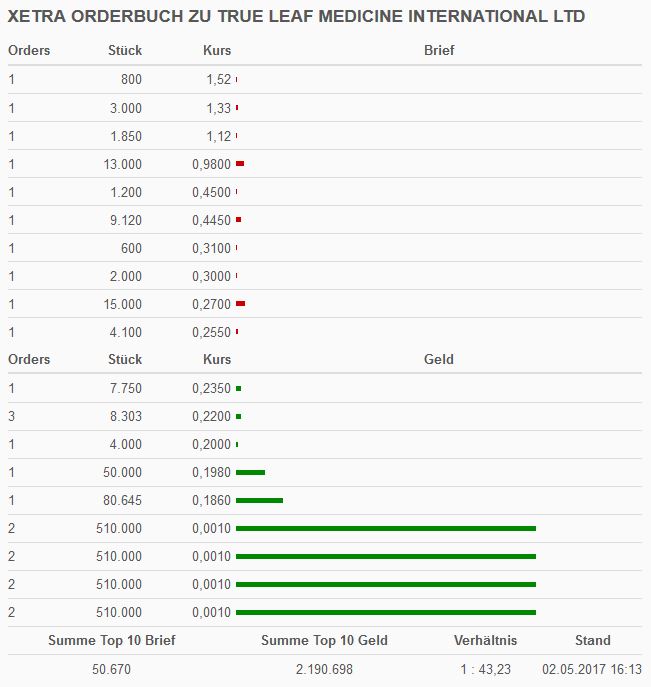The width and height of the screenshot is (651, 687).
Task: Click the timestamp 02.05.2017 16:13
Action: pos(592,669)
